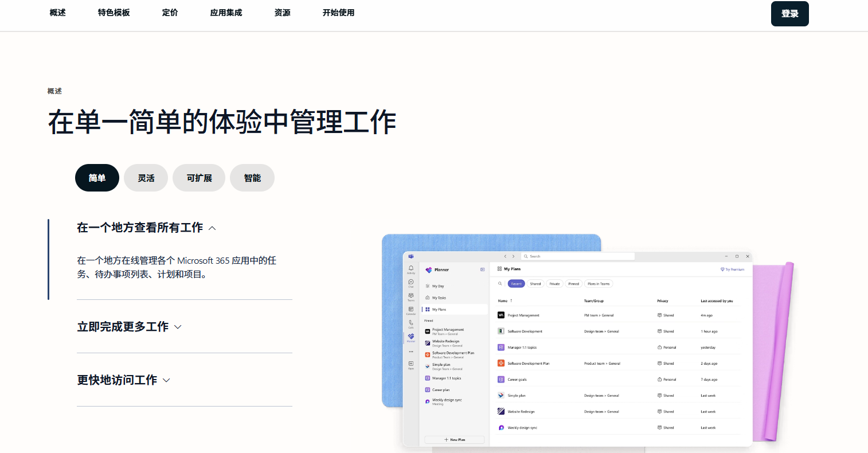Screen dimensions: 868x453
Task: Open the 概述 navigation tab
Action: [57, 13]
